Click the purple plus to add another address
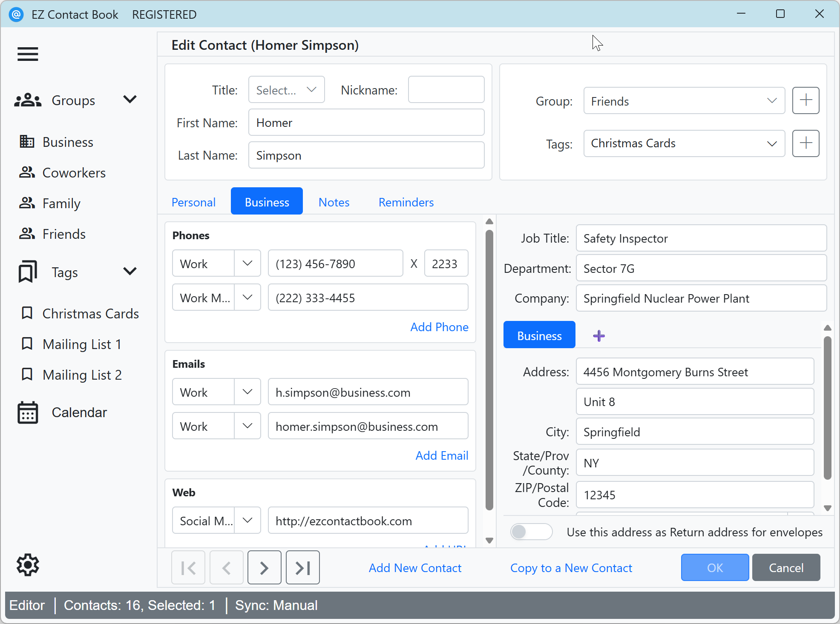This screenshot has height=624, width=840. coord(599,335)
